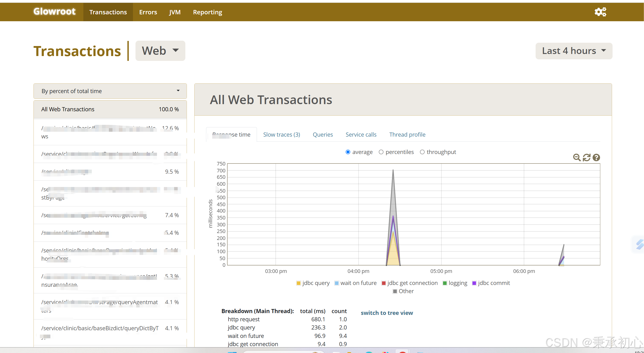Click the zoom out magnifier icon

coord(577,158)
